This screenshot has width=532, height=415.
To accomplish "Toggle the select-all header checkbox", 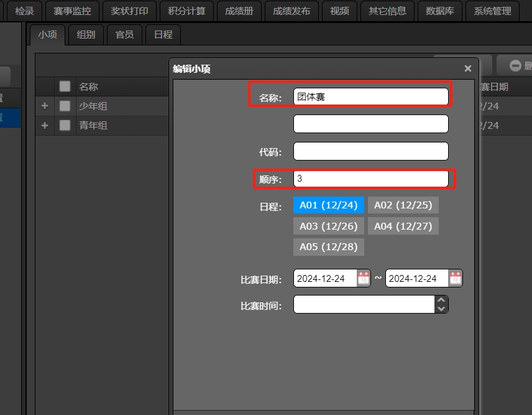I will pyautogui.click(x=65, y=86).
